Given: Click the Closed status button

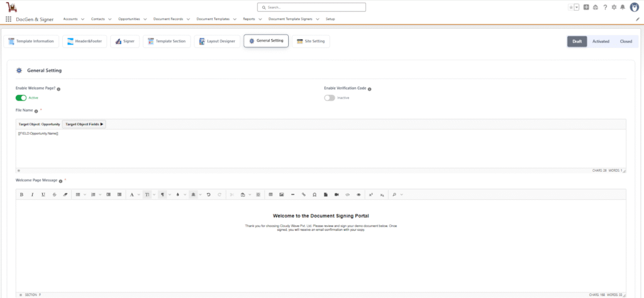Looking at the screenshot, I should 625,41.
